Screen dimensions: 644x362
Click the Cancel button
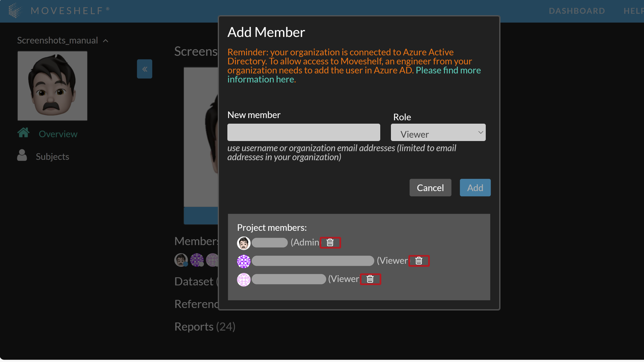[430, 188]
